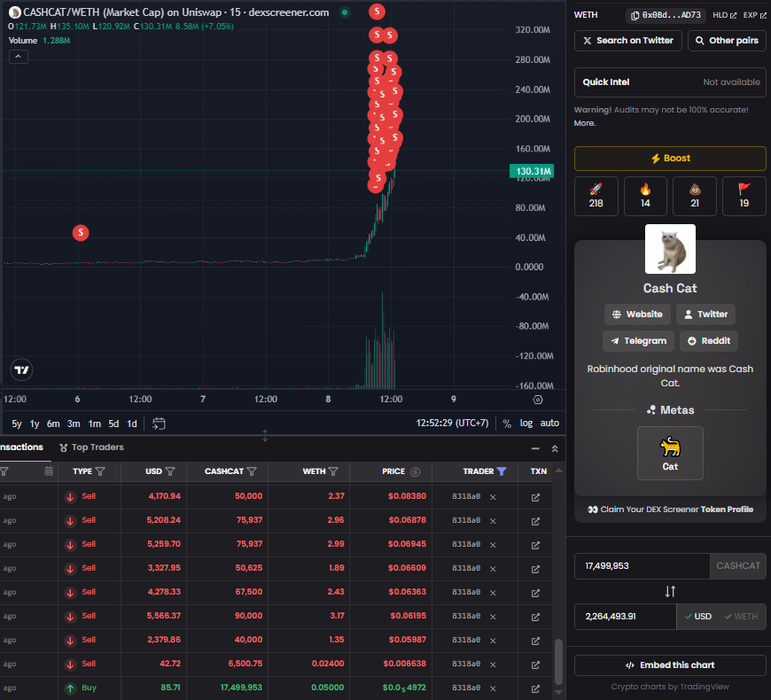Vote with the poop reaction 21
771x700 pixels.
click(x=695, y=196)
